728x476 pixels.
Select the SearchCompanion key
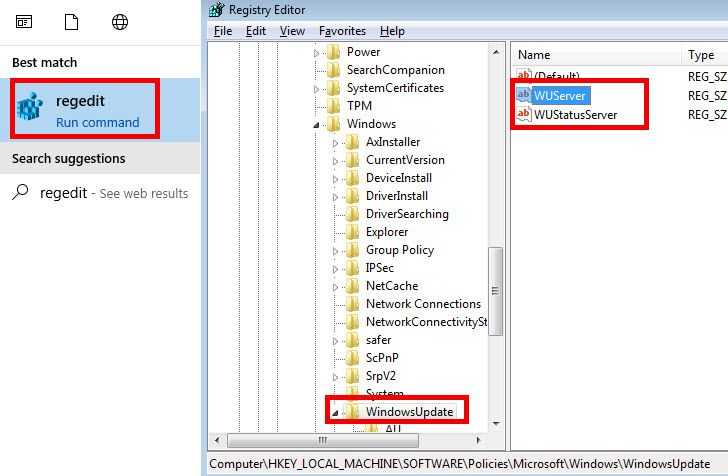pos(396,70)
